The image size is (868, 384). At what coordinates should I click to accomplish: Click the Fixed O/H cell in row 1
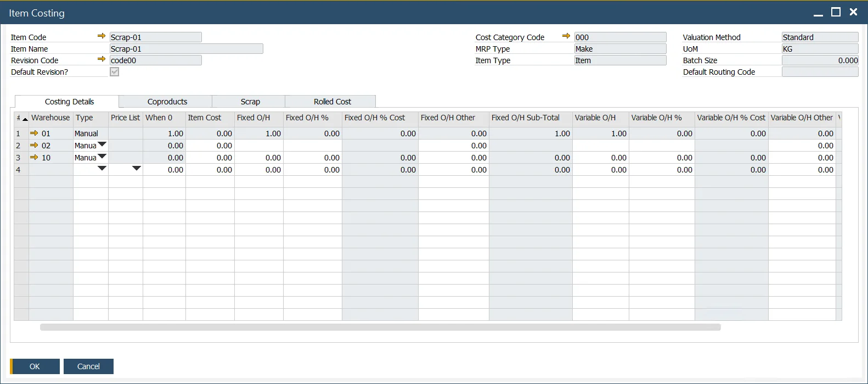259,133
